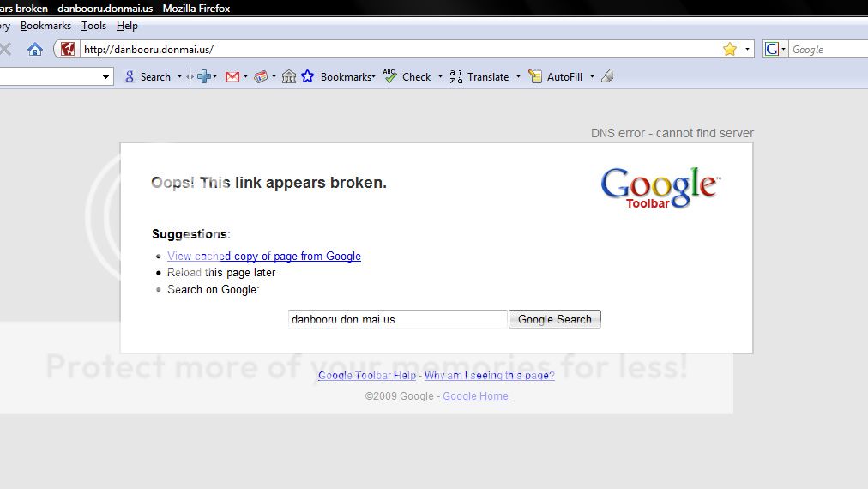868x489 pixels.
Task: Click the Google News icon in toolbar
Action: pos(261,76)
